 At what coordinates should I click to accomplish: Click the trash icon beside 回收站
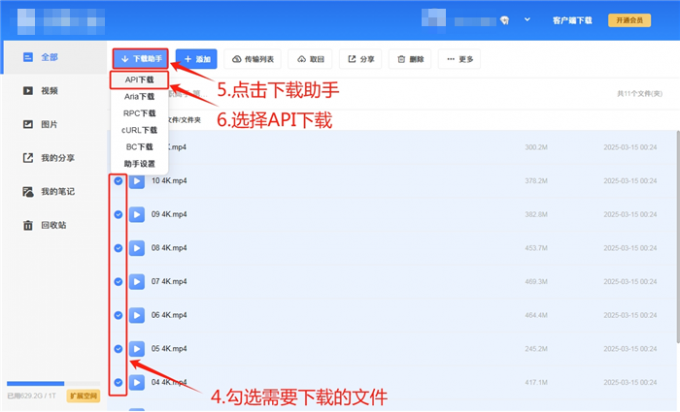(x=28, y=225)
